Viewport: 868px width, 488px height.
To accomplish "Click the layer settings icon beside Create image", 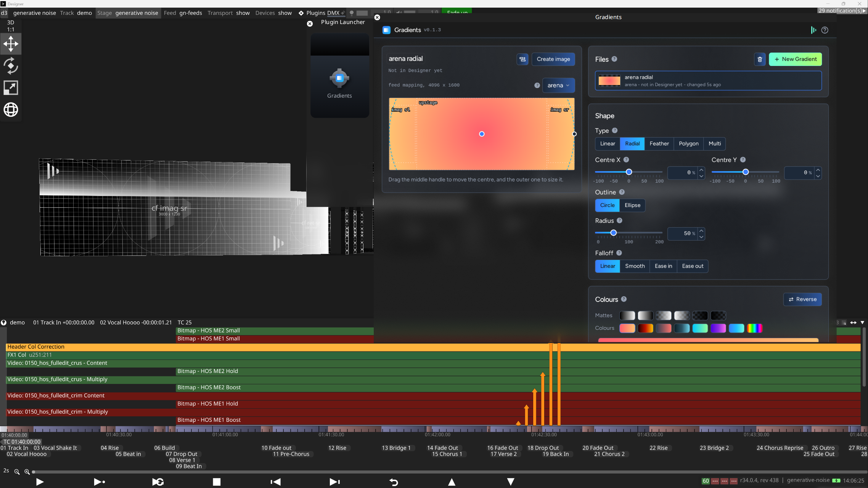I will pyautogui.click(x=522, y=59).
